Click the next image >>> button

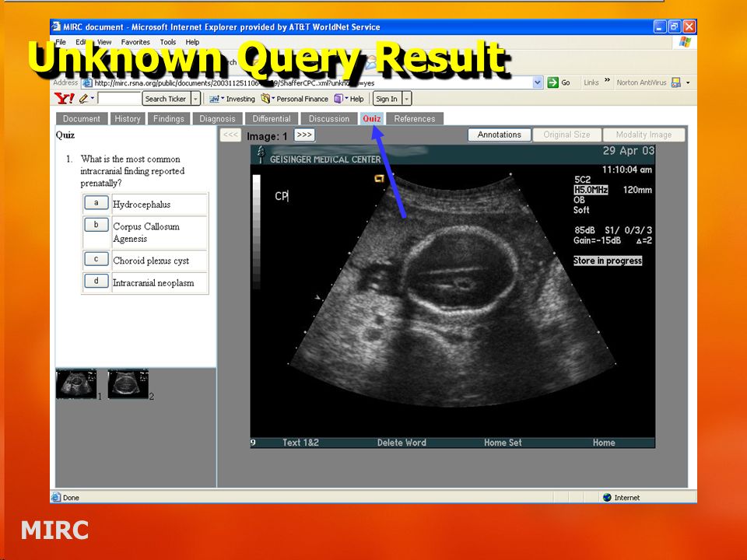304,135
